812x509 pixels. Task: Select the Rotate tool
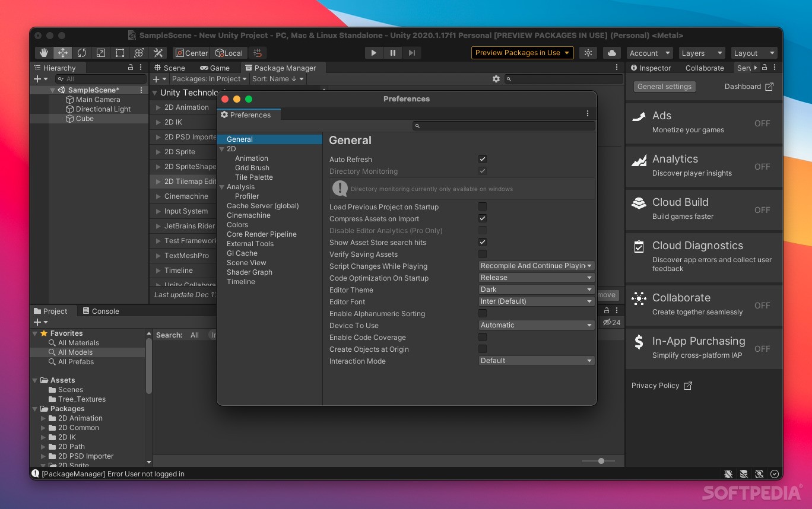(81, 53)
